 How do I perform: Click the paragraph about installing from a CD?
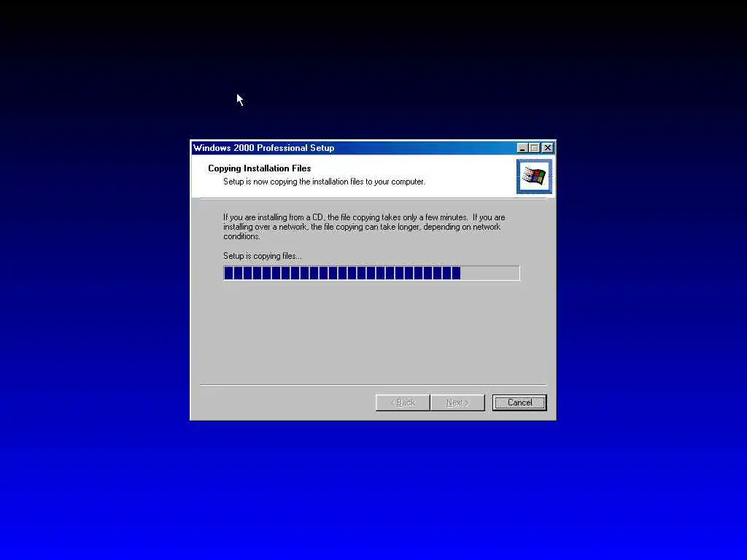(x=365, y=227)
